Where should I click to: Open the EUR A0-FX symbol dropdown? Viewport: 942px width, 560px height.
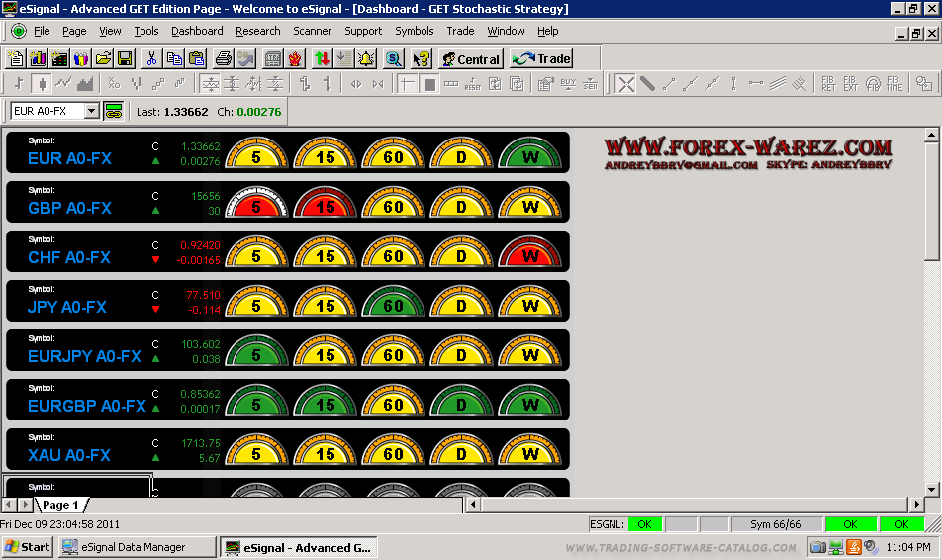[92, 111]
